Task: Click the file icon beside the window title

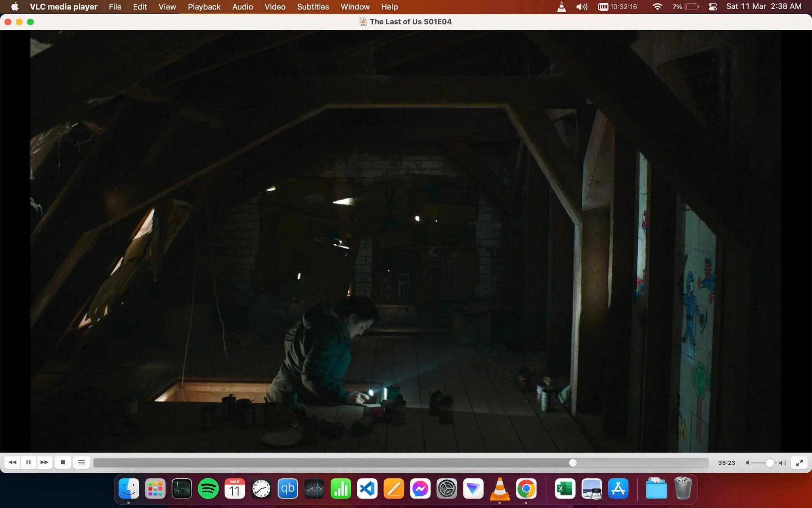Action: point(363,22)
